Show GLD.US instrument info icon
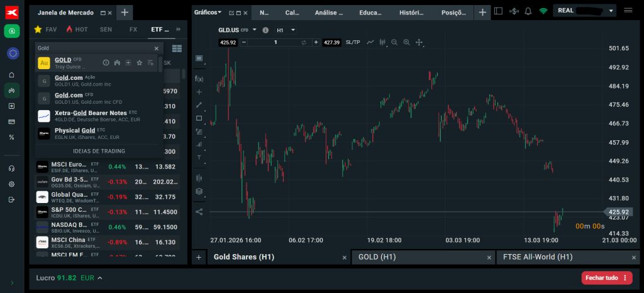This screenshot has height=293, width=644. coord(265,30)
